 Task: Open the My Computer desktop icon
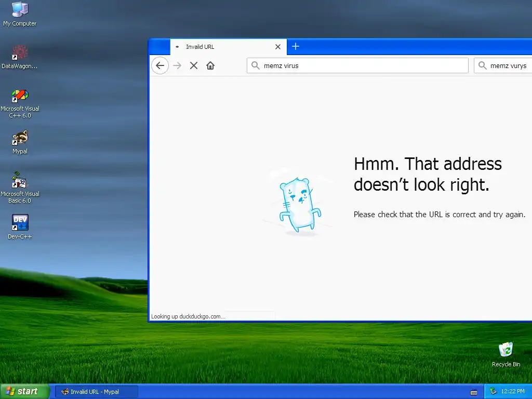point(20,14)
